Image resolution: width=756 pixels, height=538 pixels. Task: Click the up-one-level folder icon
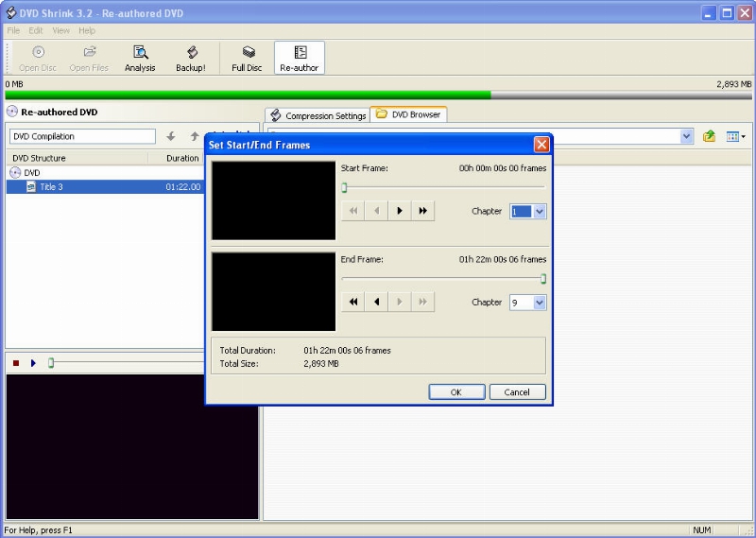coord(709,137)
